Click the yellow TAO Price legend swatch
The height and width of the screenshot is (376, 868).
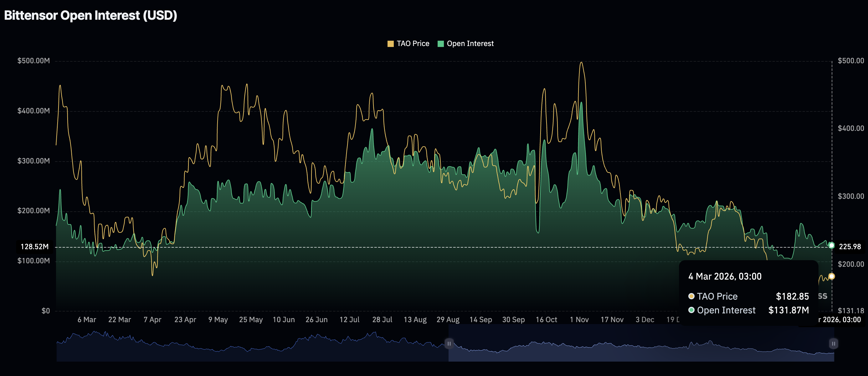(x=390, y=44)
